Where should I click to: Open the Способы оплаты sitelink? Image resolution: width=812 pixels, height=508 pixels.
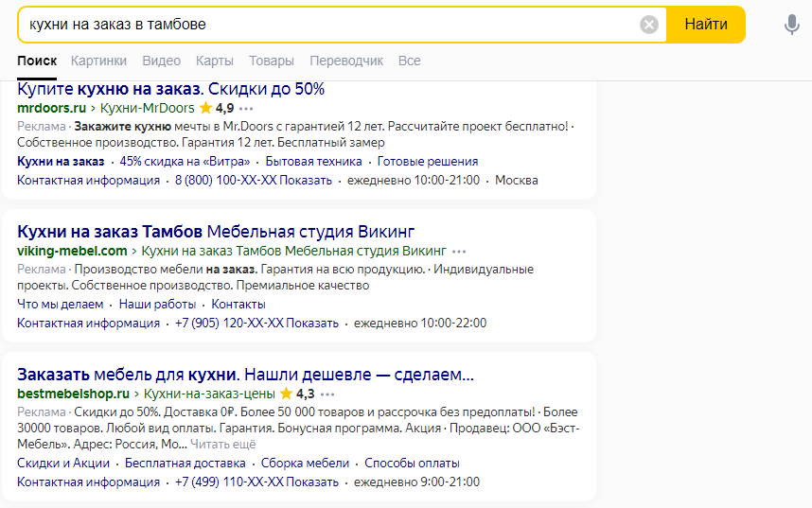pyautogui.click(x=412, y=463)
